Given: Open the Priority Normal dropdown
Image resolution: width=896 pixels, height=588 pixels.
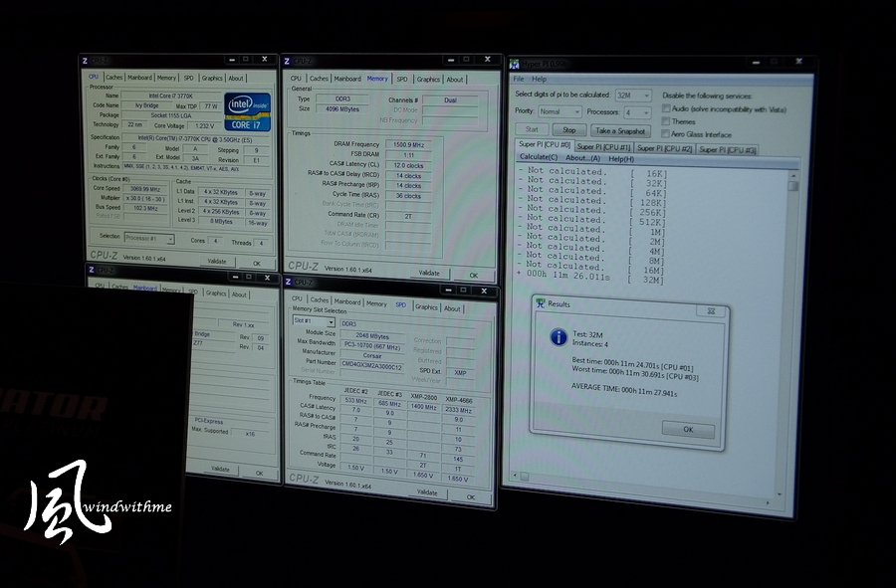Looking at the screenshot, I should [x=560, y=111].
